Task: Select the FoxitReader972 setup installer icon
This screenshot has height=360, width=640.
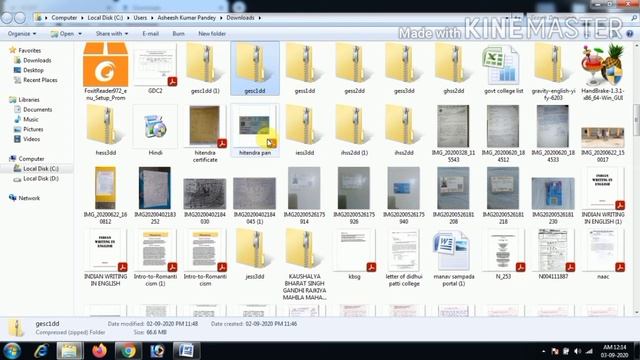Action: (105, 65)
